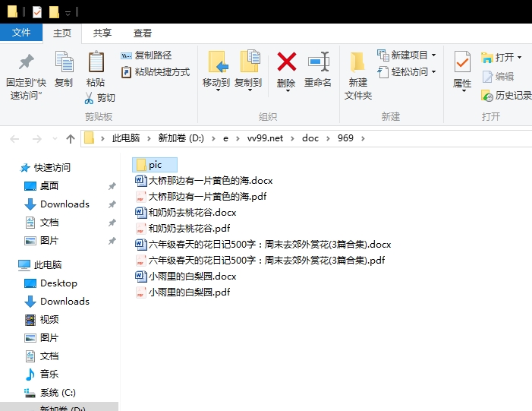Go to 新加卷 (D:) in address bar

point(181,138)
